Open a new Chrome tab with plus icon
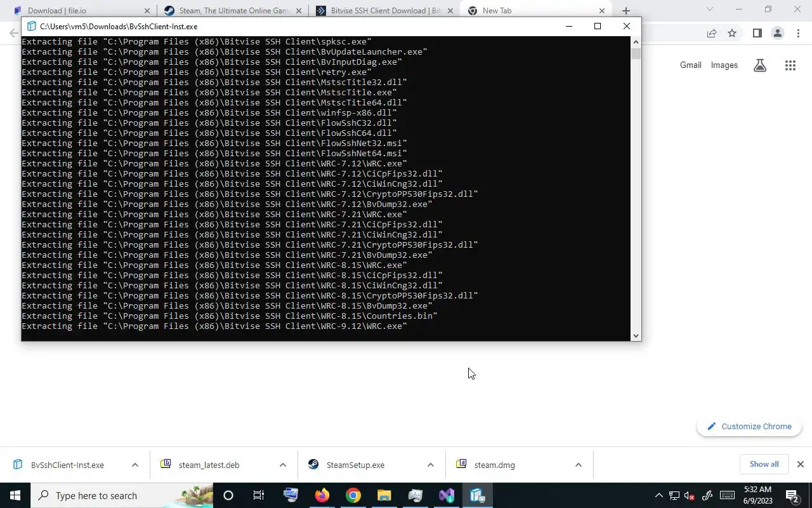Screen dimensions: 812x508 point(625,11)
